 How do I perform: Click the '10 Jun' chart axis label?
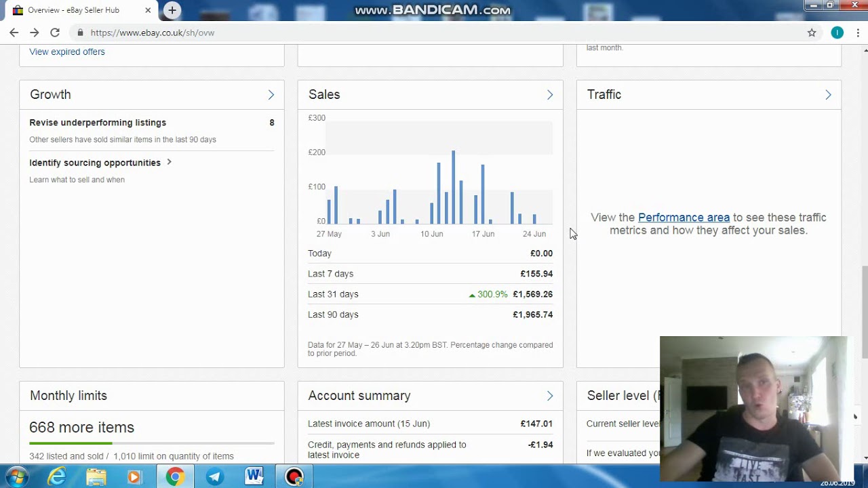click(x=431, y=234)
